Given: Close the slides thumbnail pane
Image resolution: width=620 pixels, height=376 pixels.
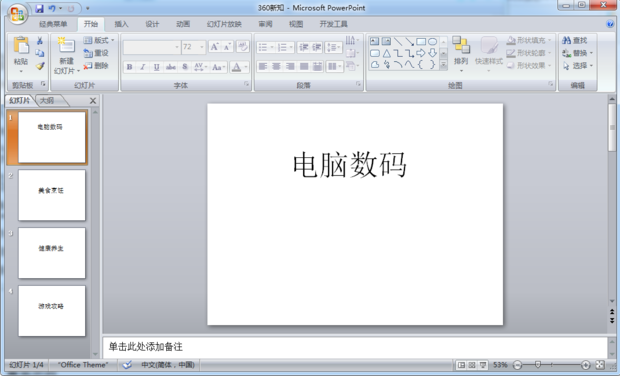Looking at the screenshot, I should click(x=93, y=101).
